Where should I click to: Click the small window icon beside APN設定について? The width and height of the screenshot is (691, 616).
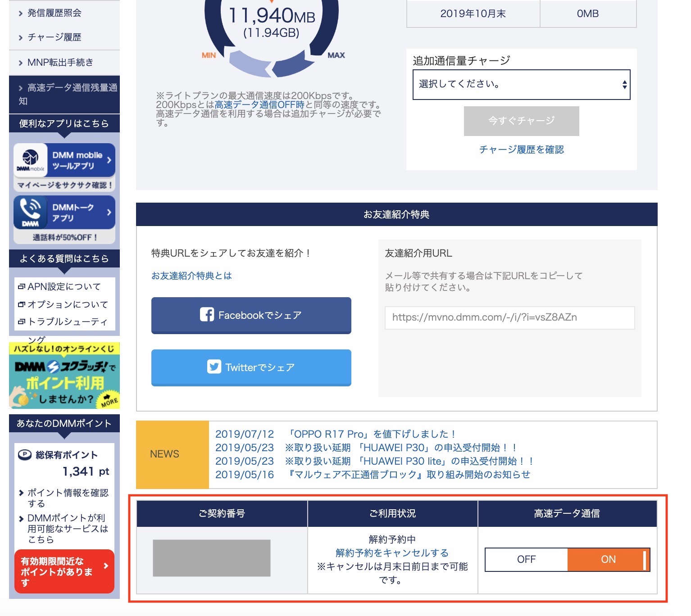(21, 286)
